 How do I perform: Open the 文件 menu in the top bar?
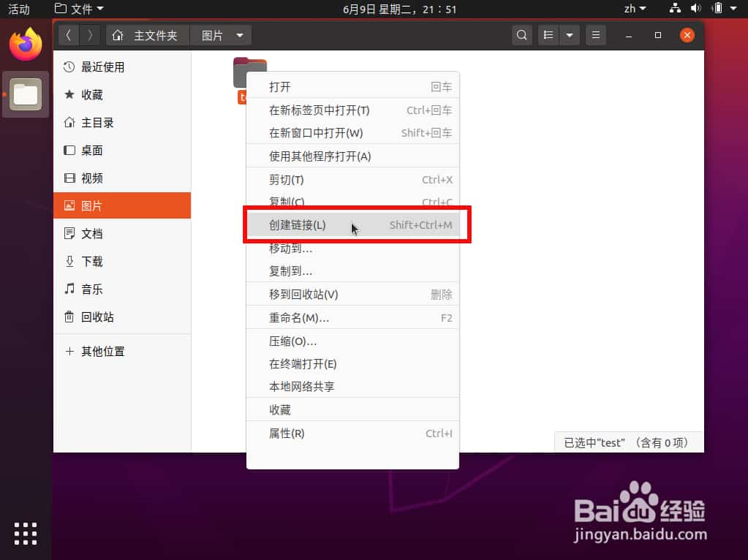pos(78,10)
